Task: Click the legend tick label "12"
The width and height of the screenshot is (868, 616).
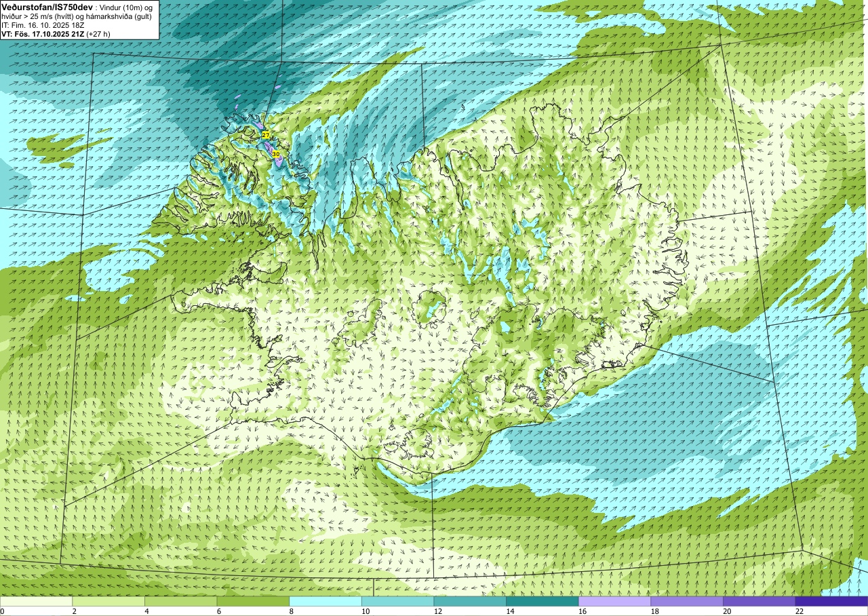Action: (x=437, y=611)
